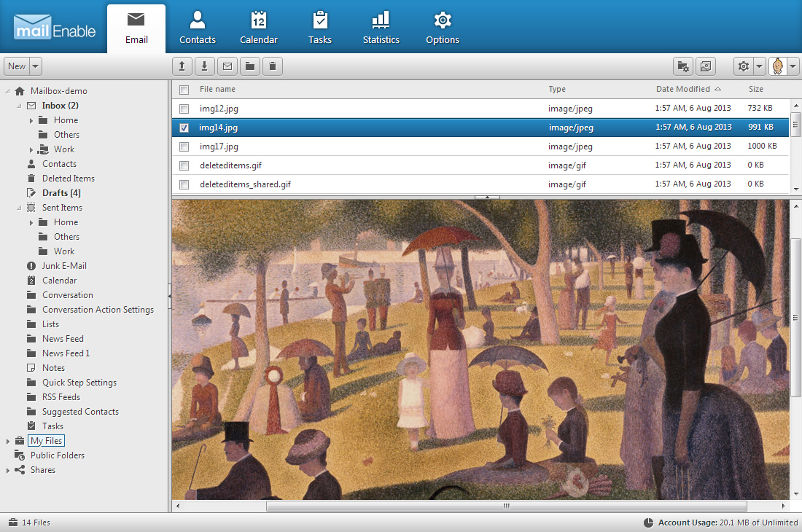Open the Junk E-Mail folder
This screenshot has width=802, height=532.
tap(64, 266)
